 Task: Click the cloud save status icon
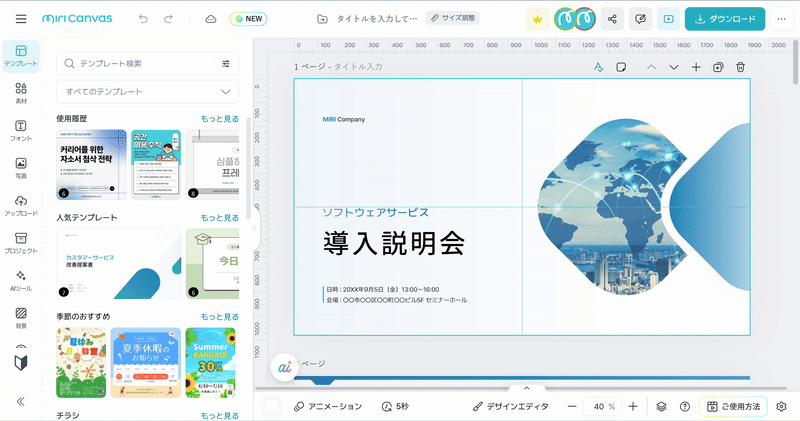pos(210,19)
